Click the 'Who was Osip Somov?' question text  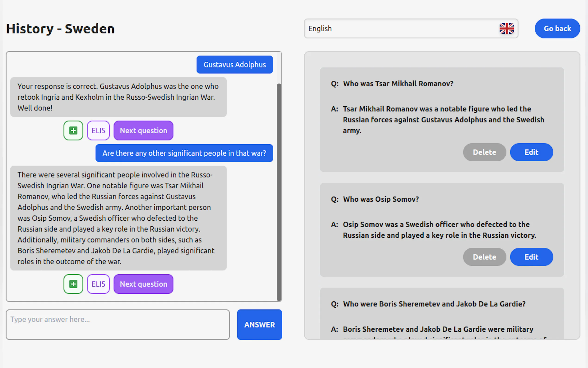pos(381,199)
